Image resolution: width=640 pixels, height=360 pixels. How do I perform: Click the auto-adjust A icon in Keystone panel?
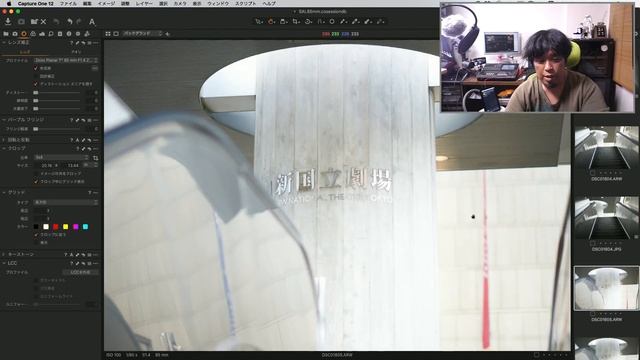point(71,255)
